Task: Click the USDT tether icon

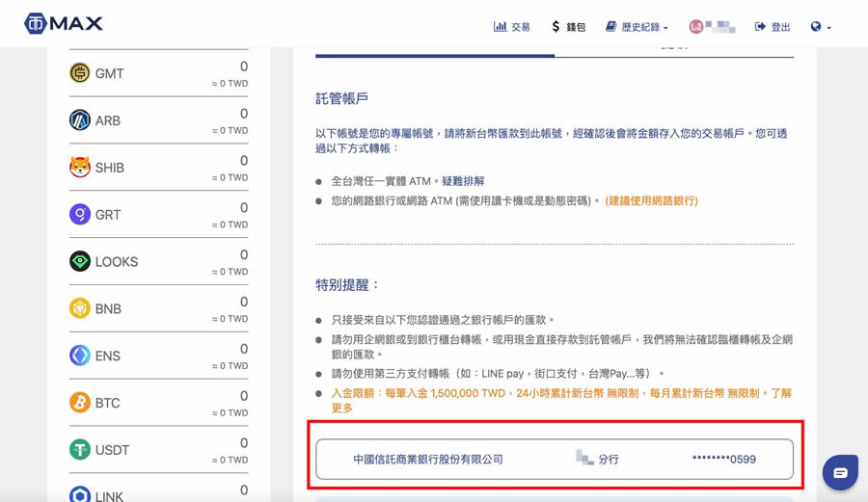Action: pyautogui.click(x=80, y=450)
